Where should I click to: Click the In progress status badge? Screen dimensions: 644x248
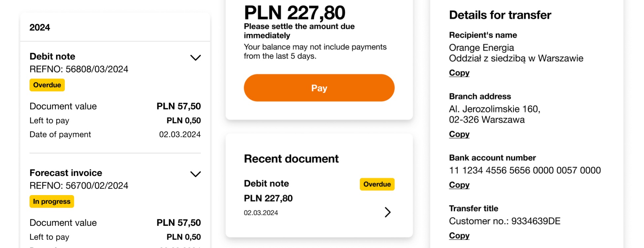[52, 201]
